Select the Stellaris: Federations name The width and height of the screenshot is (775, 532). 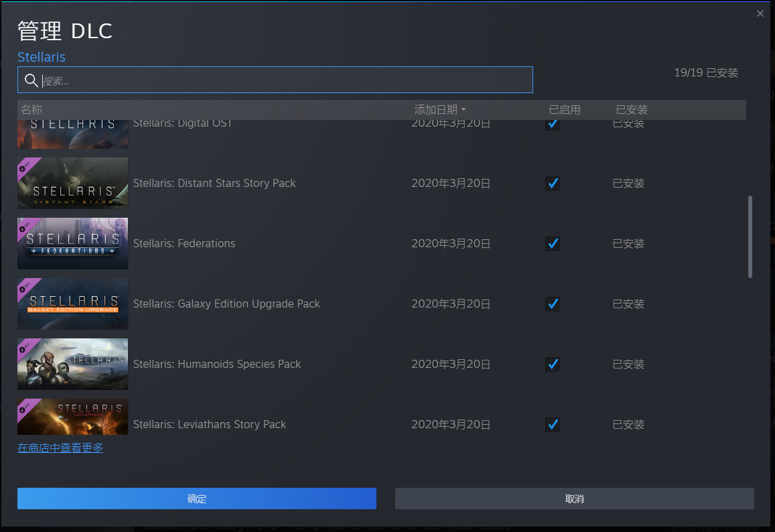pos(184,243)
